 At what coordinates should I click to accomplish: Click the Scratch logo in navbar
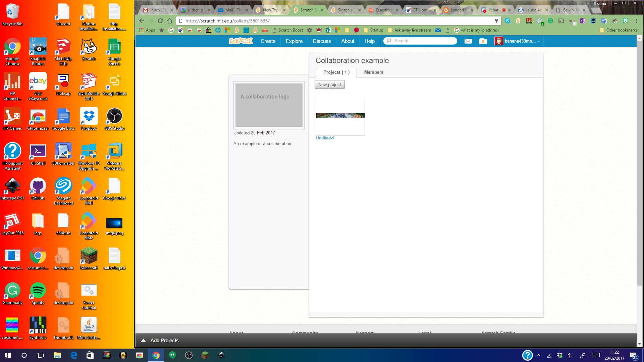pyautogui.click(x=240, y=41)
